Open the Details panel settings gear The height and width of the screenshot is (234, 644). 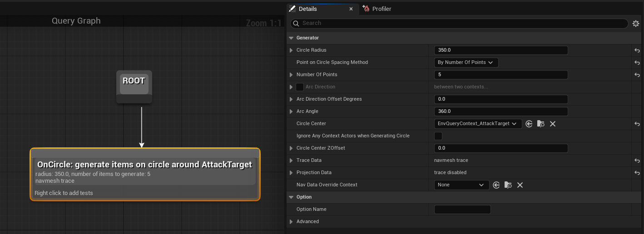[636, 23]
